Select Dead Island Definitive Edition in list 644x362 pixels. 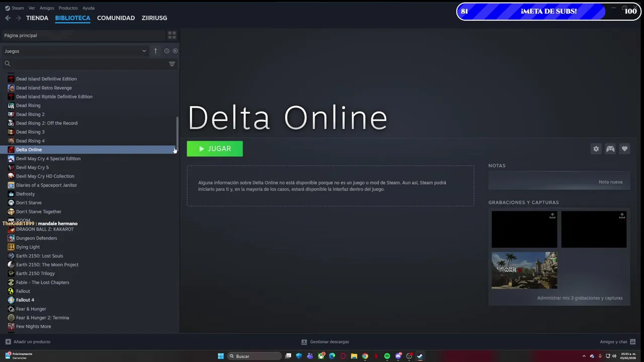click(46, 79)
